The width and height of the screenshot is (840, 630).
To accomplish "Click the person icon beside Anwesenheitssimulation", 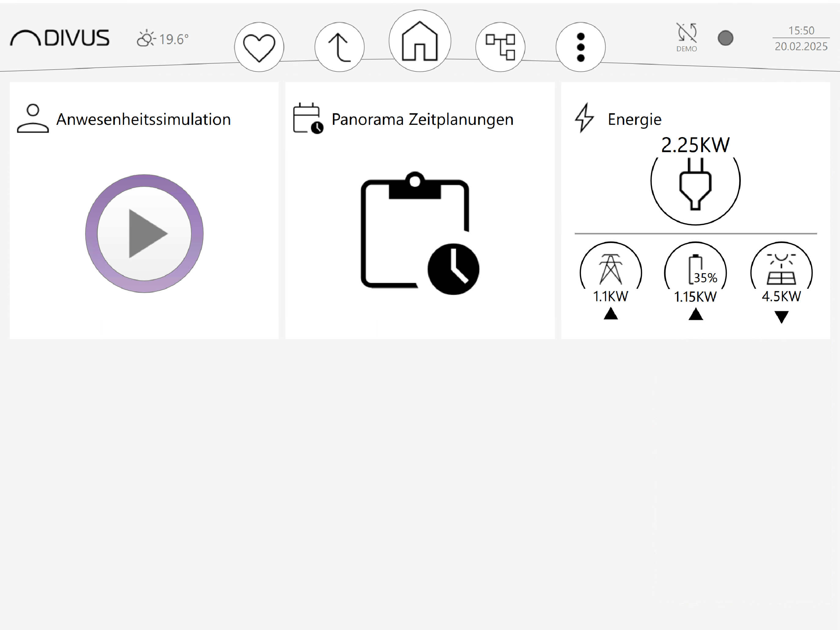I will (x=33, y=118).
